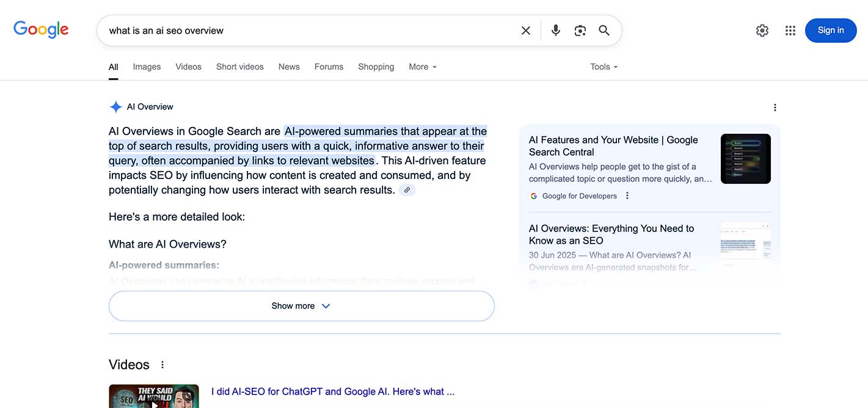The width and height of the screenshot is (868, 408).
Task: Click the Here's a more detailed look text
Action: point(177,217)
